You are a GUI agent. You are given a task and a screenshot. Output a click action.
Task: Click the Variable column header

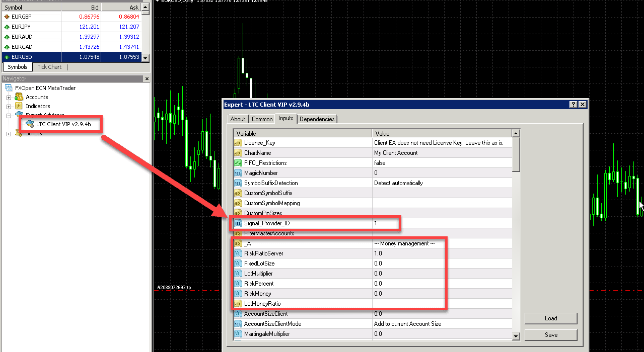(x=303, y=133)
